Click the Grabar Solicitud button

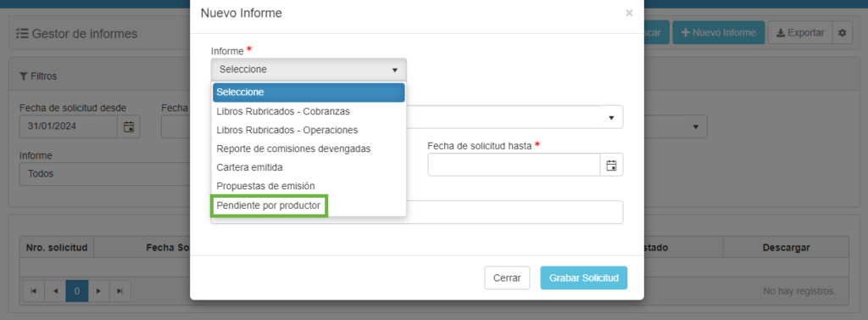(x=583, y=278)
